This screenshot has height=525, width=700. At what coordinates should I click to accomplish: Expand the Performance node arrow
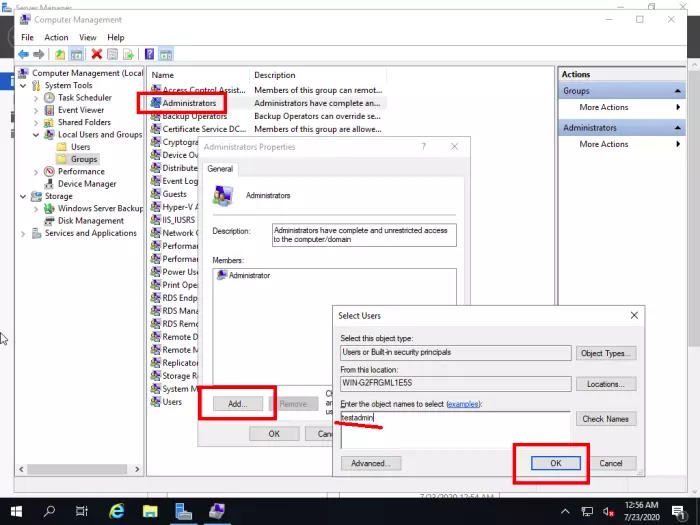point(36,171)
